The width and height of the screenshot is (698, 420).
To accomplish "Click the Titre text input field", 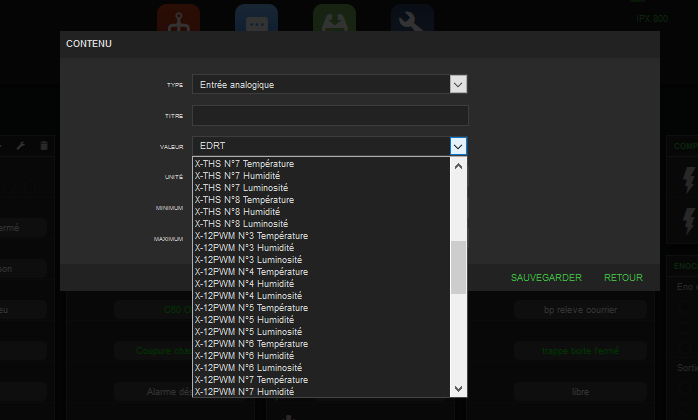I will (330, 115).
